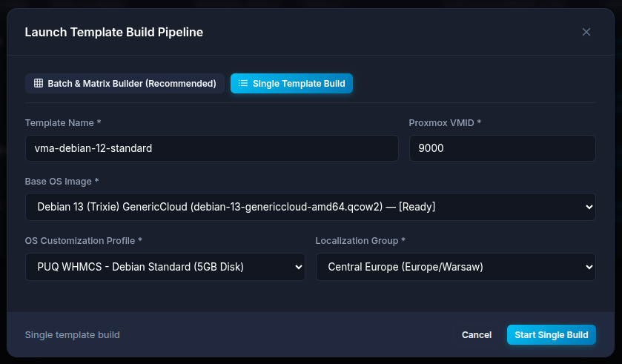Switch to Batch & Matrix Builder tab
Screen dimensions: 622x364
click(125, 83)
